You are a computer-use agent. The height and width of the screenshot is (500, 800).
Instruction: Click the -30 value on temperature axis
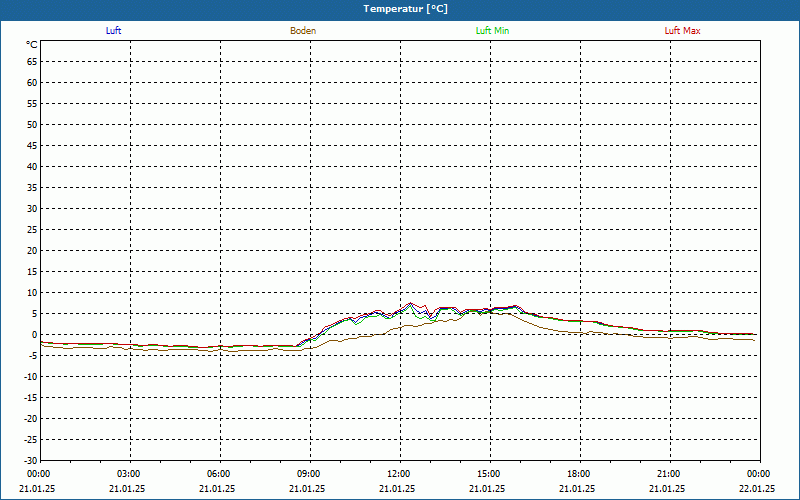tap(31, 461)
